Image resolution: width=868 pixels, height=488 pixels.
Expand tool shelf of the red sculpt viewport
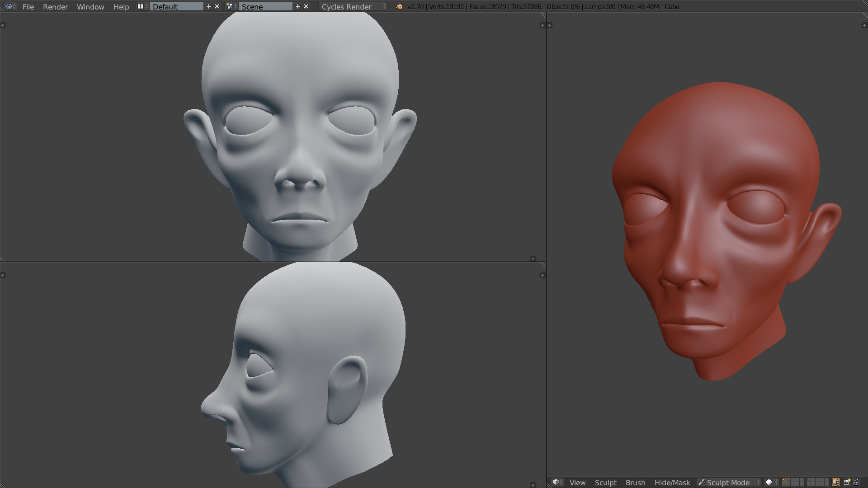(549, 25)
